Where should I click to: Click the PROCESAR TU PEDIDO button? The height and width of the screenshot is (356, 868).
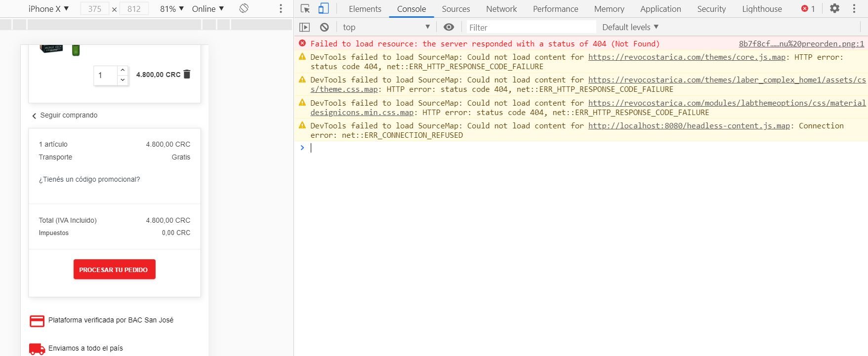pyautogui.click(x=115, y=269)
